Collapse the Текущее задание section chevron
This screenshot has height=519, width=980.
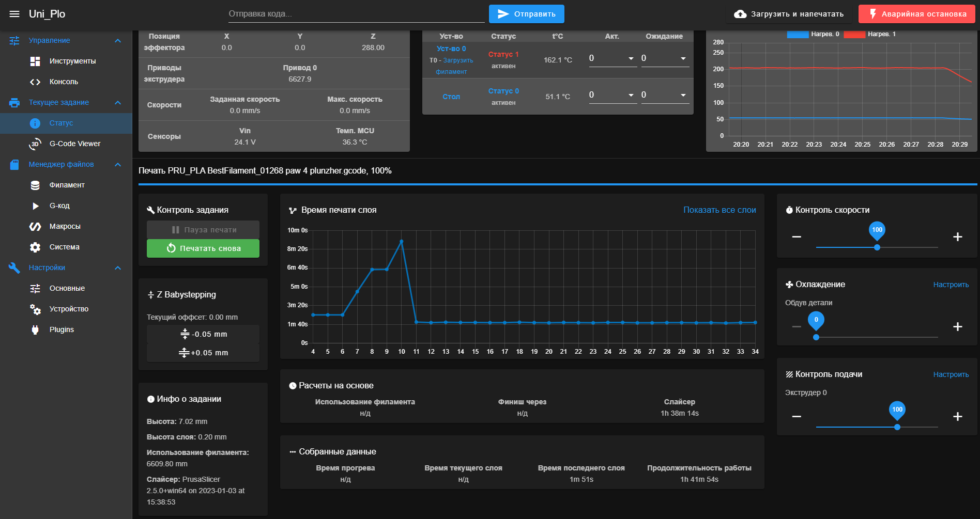coord(118,102)
